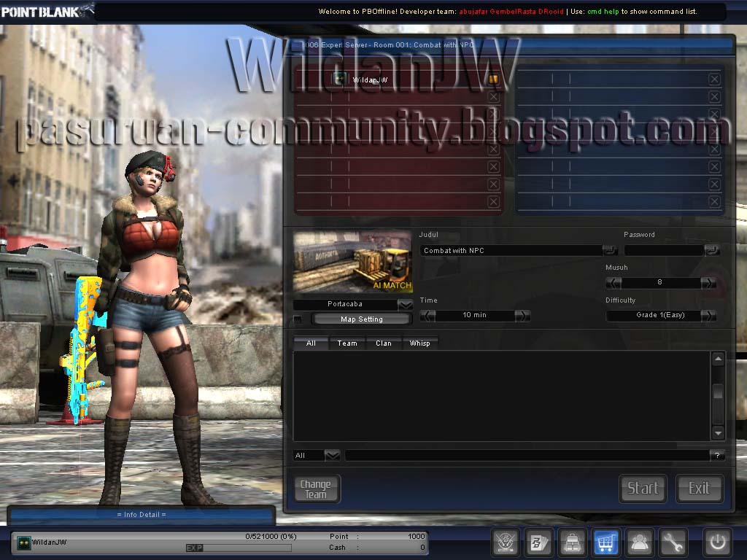Image resolution: width=747 pixels, height=560 pixels.
Task: Switch to the Team chat tab
Action: pos(347,343)
